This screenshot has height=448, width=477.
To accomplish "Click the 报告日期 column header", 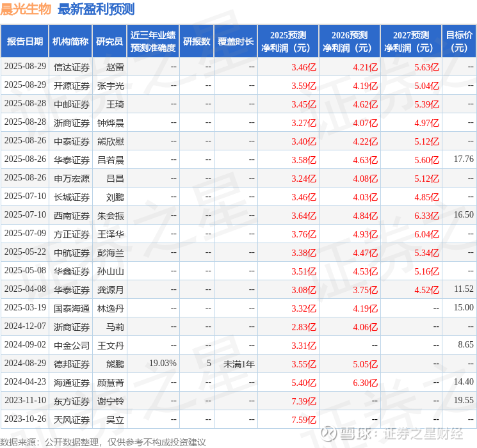I will click(24, 42).
